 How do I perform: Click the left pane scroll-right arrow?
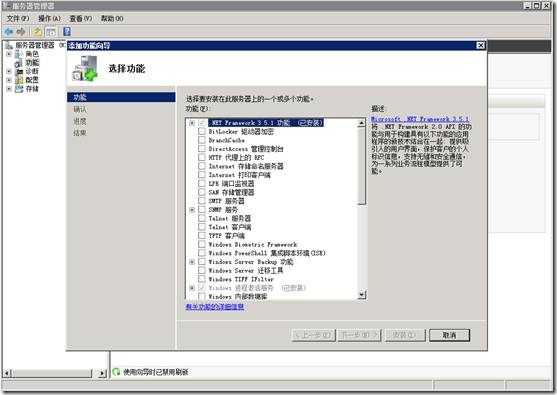click(102, 373)
